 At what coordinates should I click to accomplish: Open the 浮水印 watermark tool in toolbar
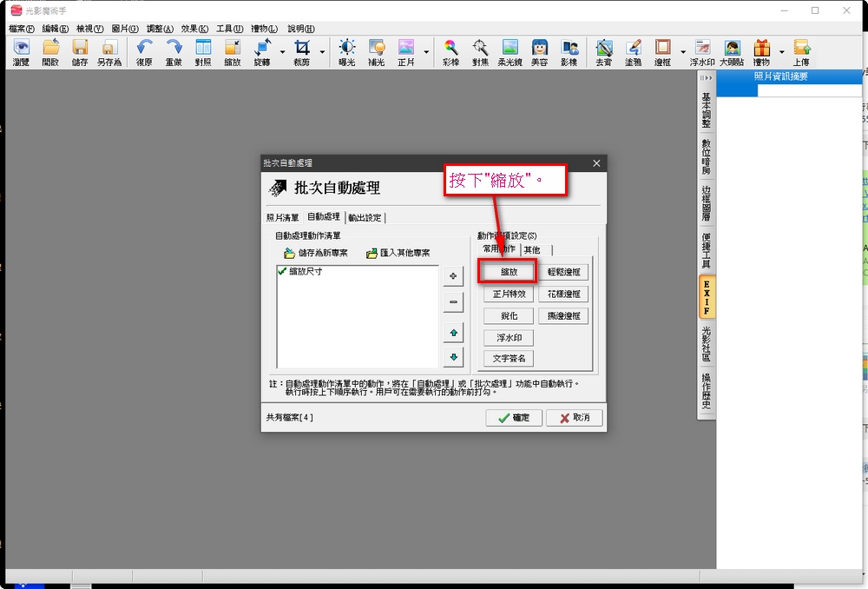(701, 52)
